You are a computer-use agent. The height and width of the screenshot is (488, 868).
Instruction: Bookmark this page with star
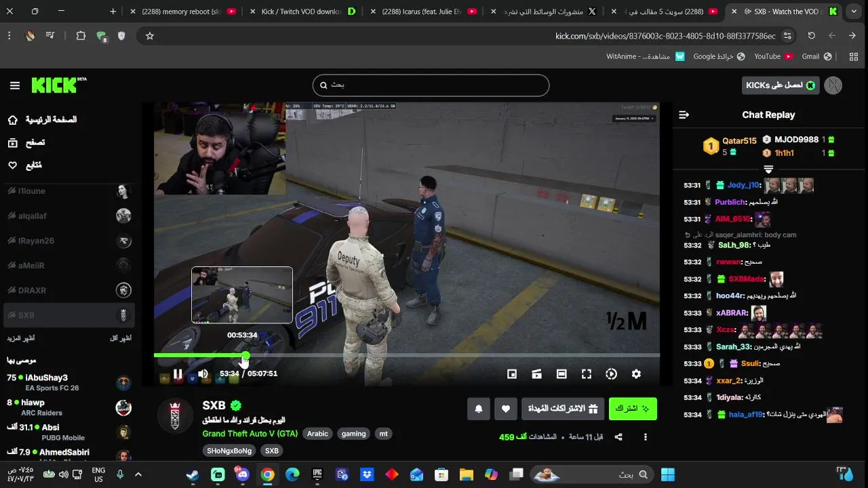(x=150, y=36)
